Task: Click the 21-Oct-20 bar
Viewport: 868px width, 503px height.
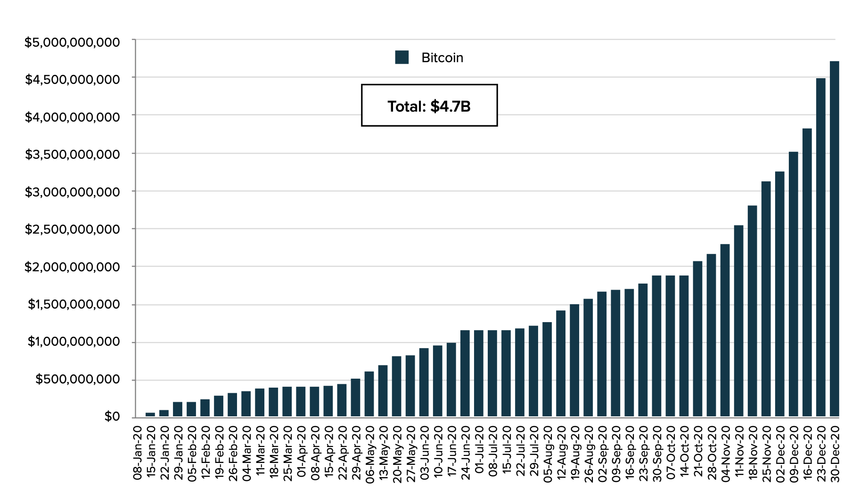Action: 697,339
